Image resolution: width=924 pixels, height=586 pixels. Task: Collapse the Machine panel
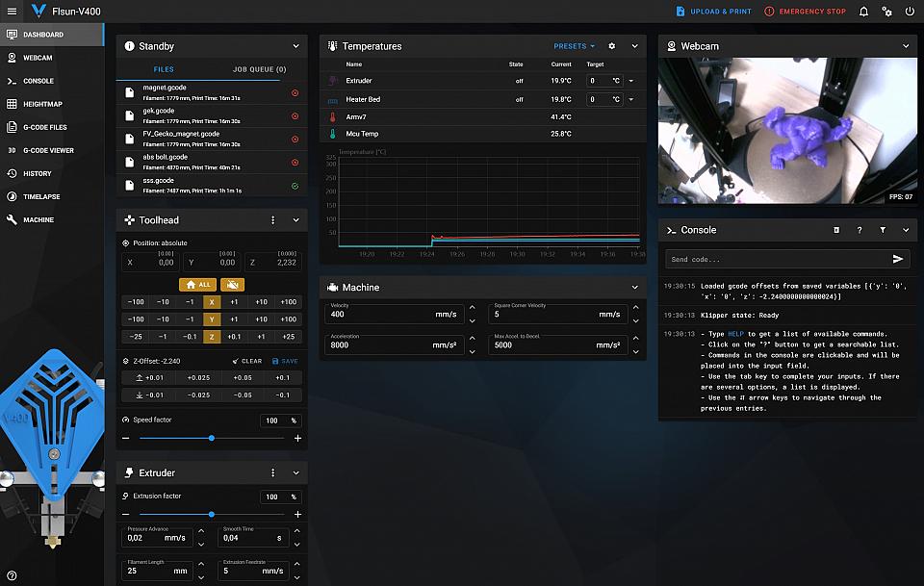pos(634,288)
